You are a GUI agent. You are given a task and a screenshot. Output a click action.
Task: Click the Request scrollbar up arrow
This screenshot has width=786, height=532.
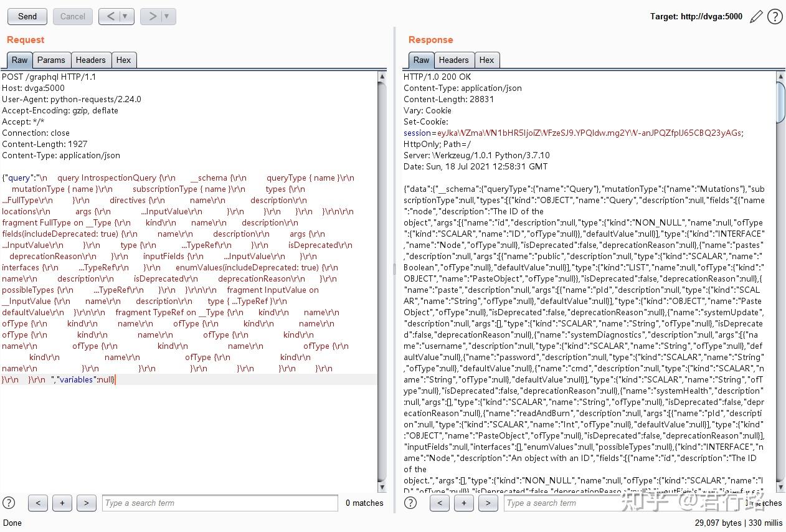tap(382, 77)
